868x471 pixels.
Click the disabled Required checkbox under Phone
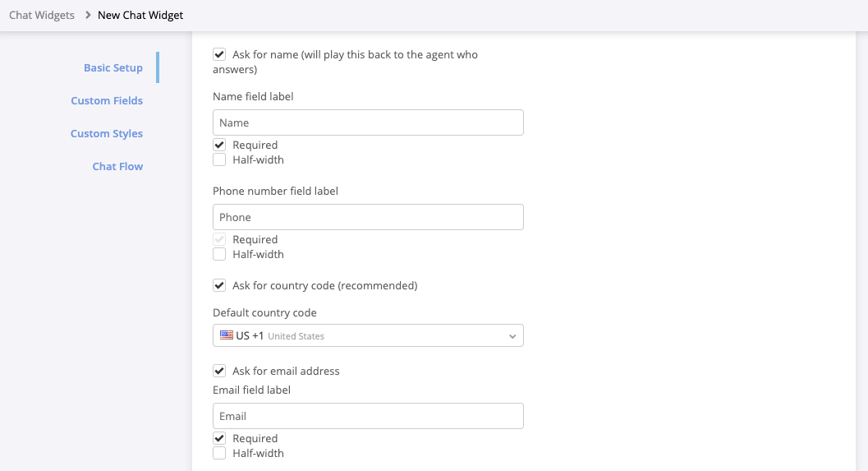coord(219,239)
